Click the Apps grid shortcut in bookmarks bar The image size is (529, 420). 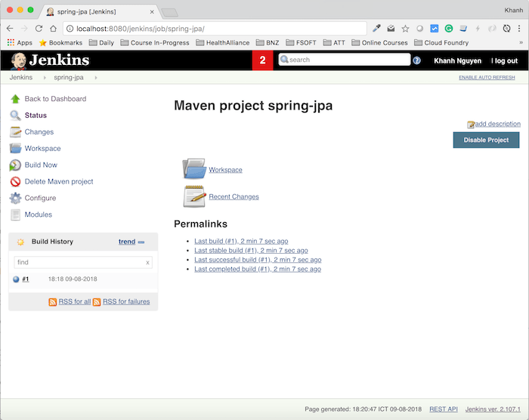coord(20,42)
